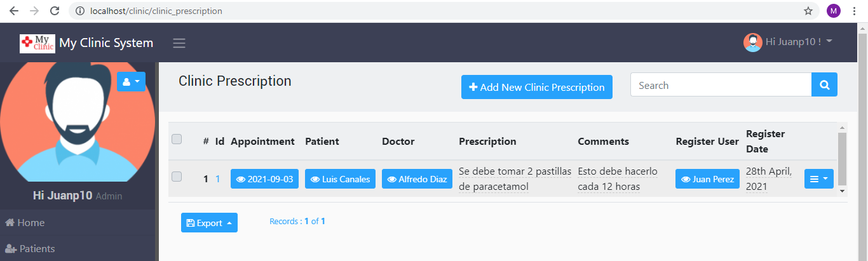Toggle the select-all checkbox in the header
Screen dimensions: 868x261
tap(177, 140)
